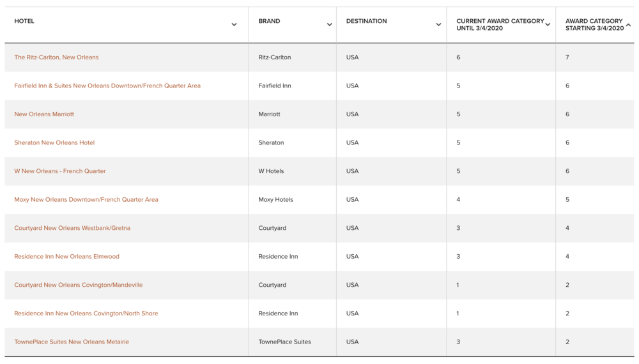This screenshot has height=364, width=639.
Task: Select TownePlace Suites New Orleans Metairie
Action: click(x=72, y=342)
